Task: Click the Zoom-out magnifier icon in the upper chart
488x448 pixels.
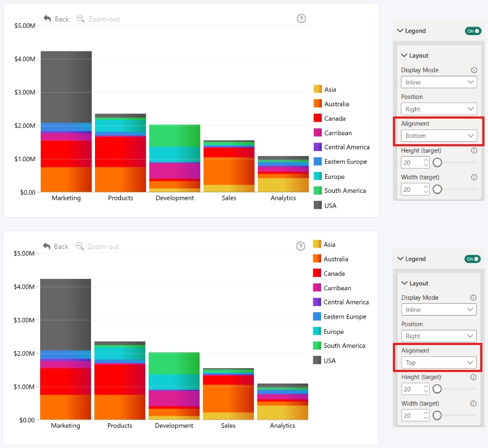Action: pos(81,19)
